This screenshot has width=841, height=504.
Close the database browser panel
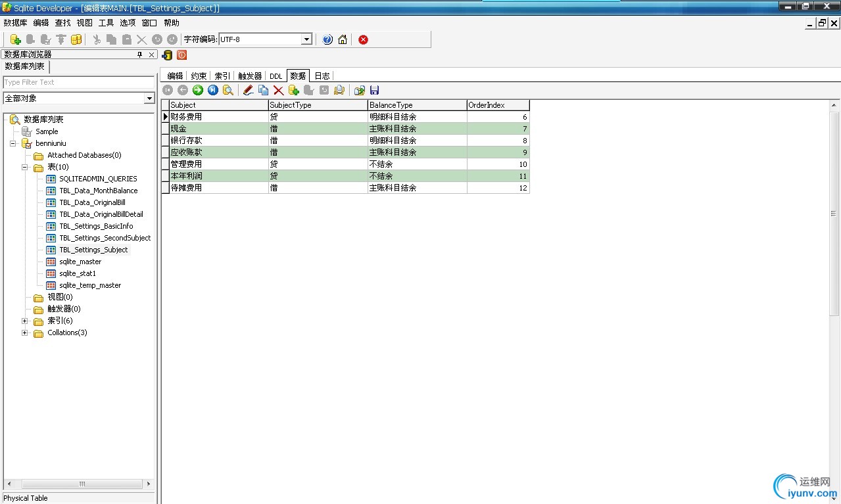[x=152, y=55]
